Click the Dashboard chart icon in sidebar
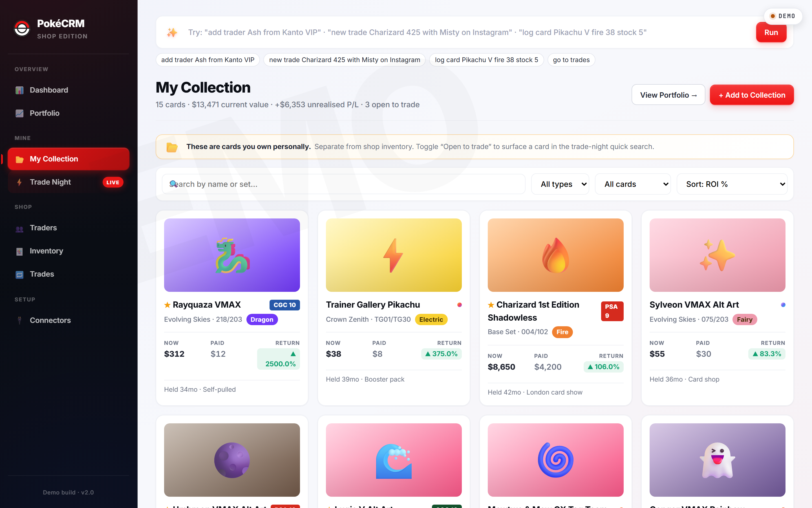The width and height of the screenshot is (812, 508). 19,90
